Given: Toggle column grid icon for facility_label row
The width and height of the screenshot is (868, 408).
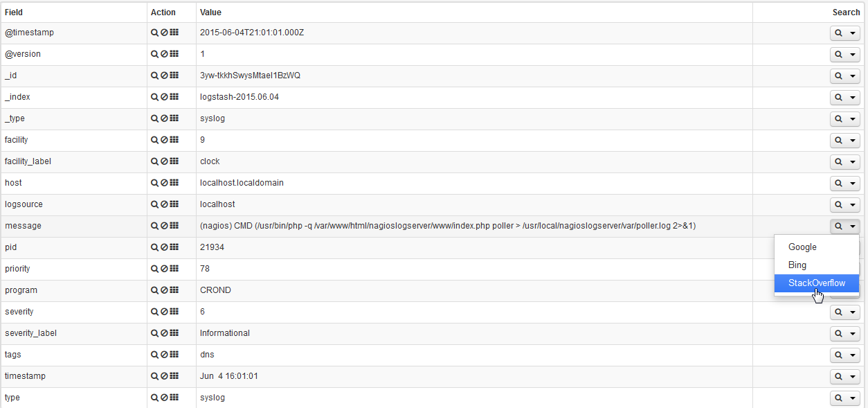Looking at the screenshot, I should 174,161.
